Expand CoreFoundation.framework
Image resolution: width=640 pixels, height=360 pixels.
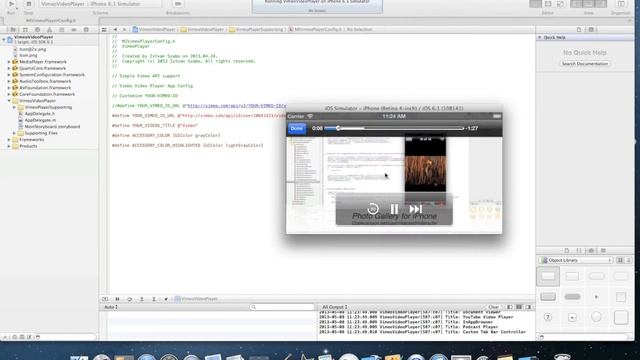click(9, 94)
